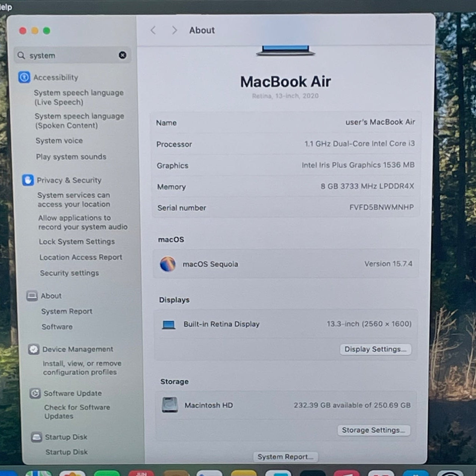The image size is (476, 476).
Task: Select Software result under About
Action: (57, 327)
